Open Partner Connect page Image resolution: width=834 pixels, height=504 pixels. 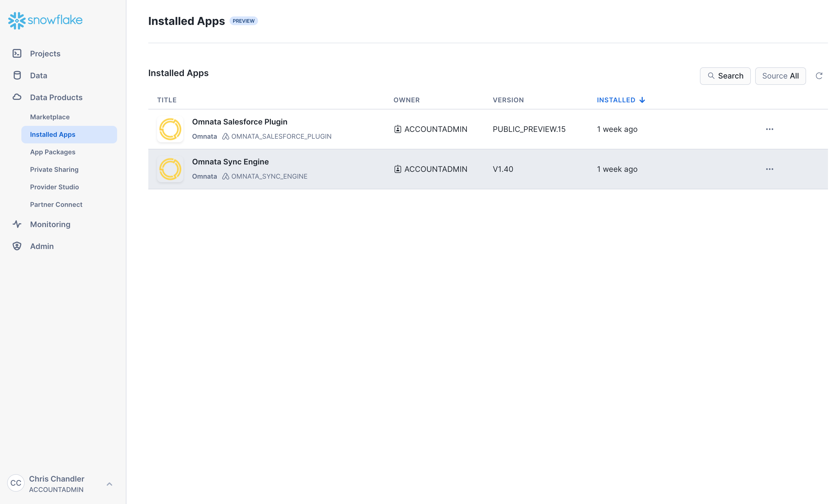[x=56, y=204]
